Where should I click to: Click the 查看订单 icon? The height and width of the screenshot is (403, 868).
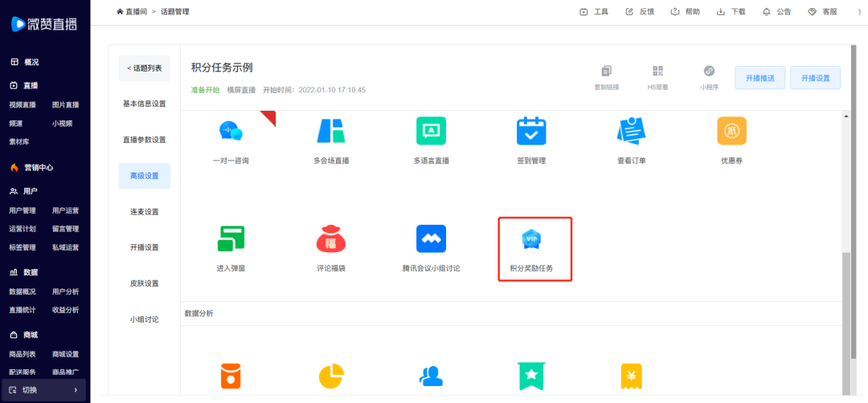pos(632,131)
